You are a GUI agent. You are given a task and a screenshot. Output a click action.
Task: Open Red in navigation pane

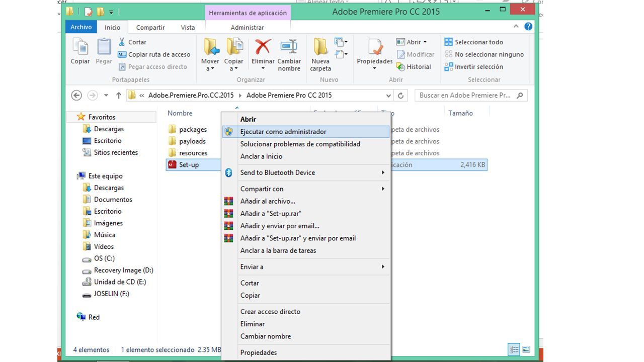coord(94,317)
